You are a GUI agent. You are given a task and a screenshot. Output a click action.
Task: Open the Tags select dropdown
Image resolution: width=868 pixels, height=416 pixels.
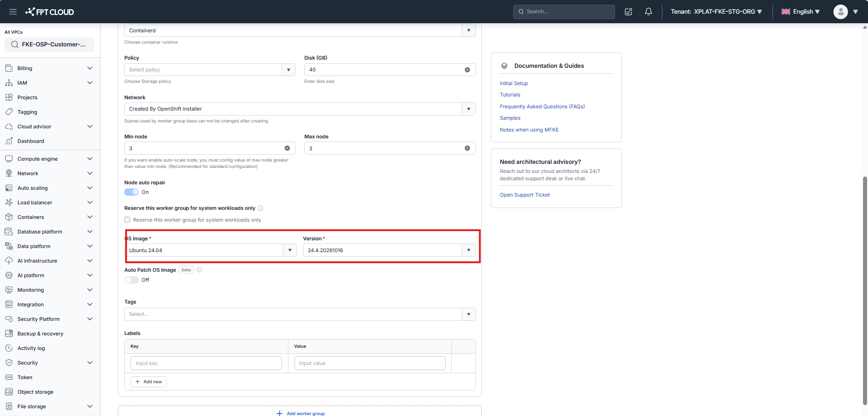point(300,315)
